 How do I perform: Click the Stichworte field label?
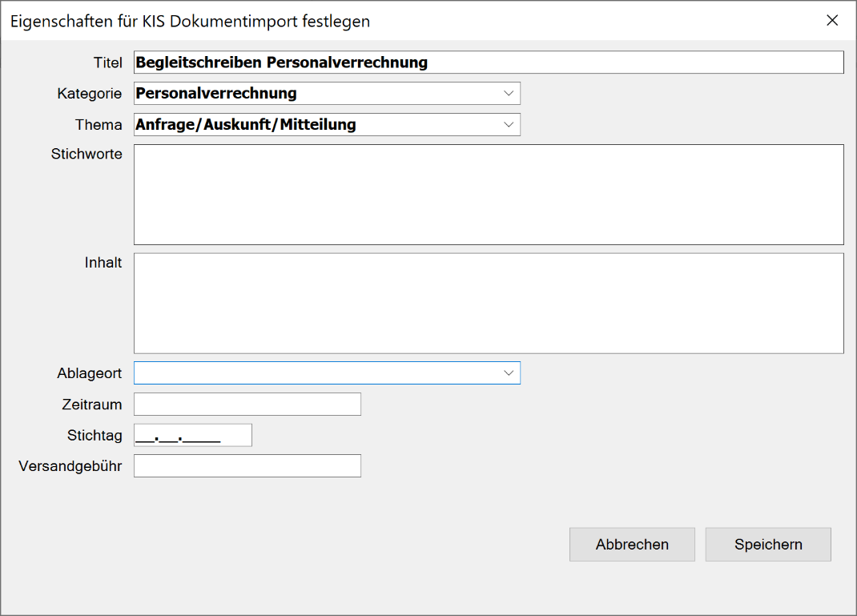point(87,154)
